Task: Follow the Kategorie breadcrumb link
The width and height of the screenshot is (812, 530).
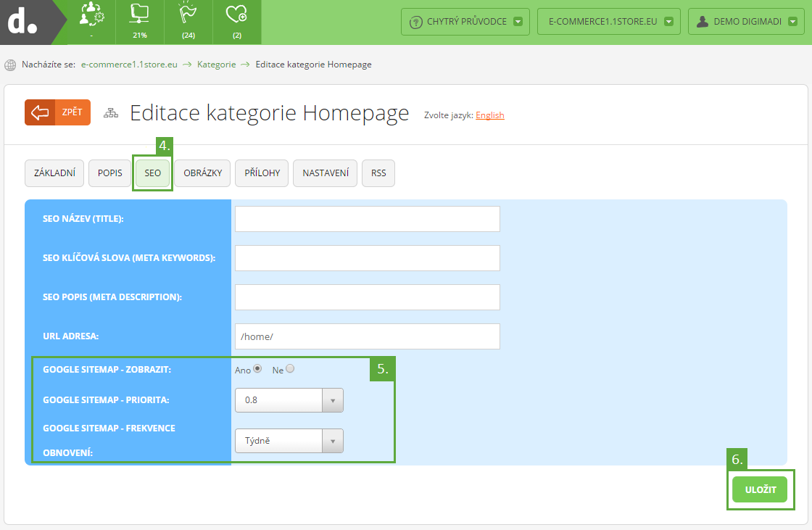Action: [x=217, y=65]
